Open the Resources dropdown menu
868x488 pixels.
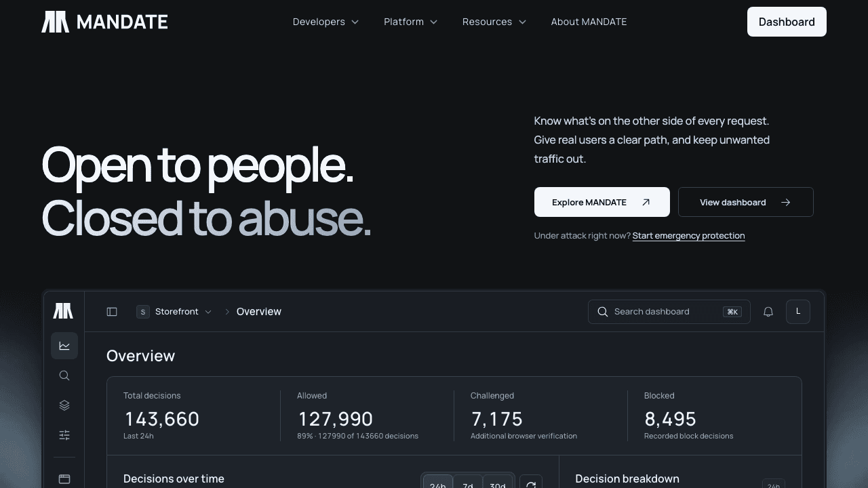[x=494, y=22]
